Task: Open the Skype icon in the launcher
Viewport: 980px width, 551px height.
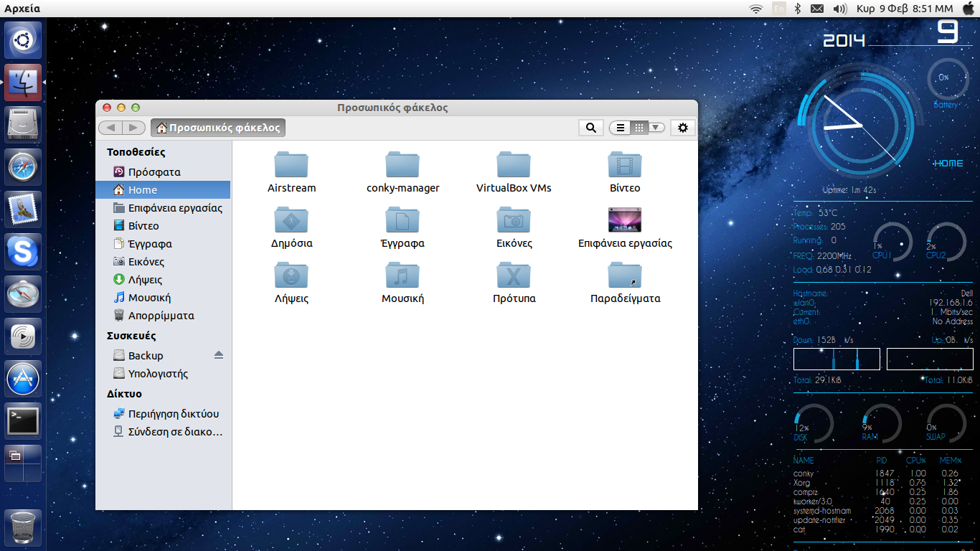Action: click(23, 252)
